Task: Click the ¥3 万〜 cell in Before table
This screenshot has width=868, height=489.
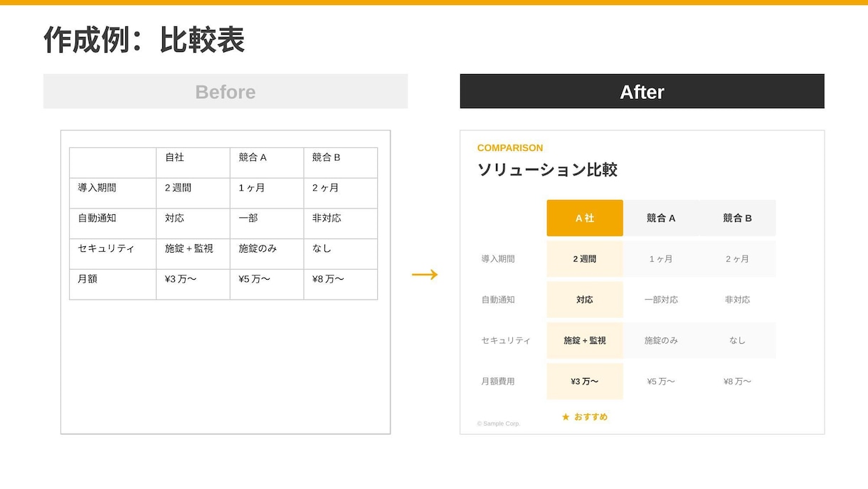Action: pos(193,285)
